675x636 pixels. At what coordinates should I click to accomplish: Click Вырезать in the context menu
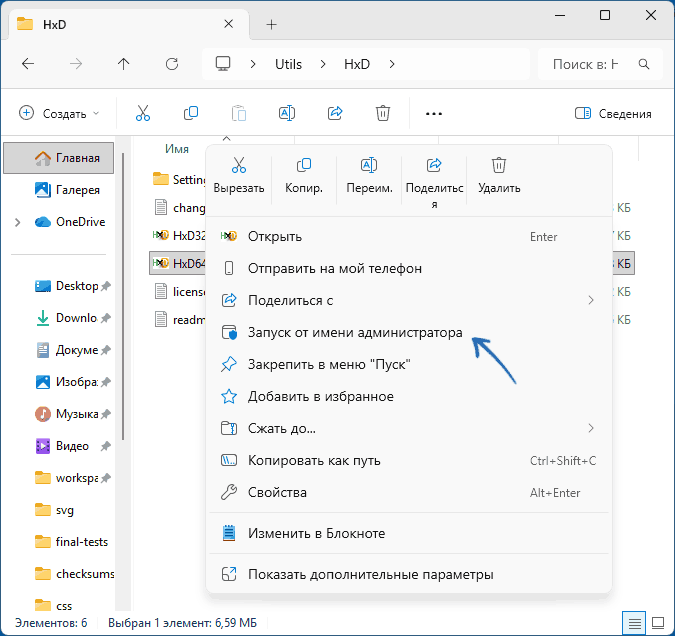[239, 177]
